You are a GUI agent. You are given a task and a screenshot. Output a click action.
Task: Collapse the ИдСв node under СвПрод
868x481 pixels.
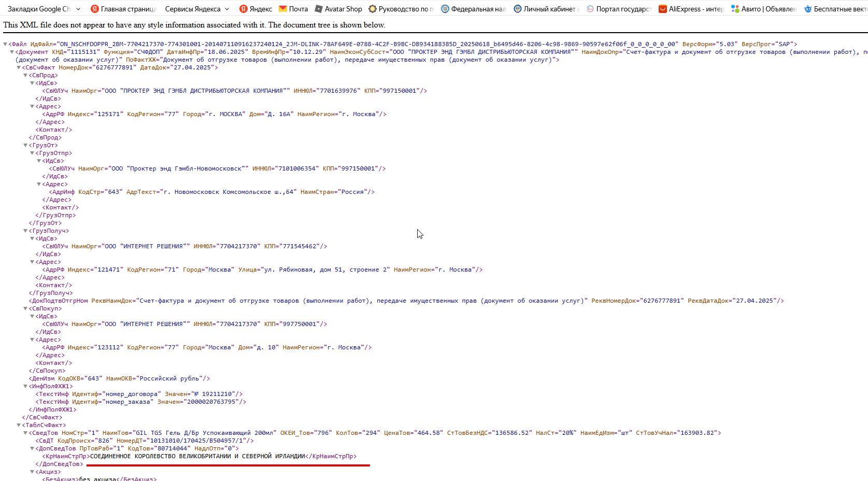32,83
